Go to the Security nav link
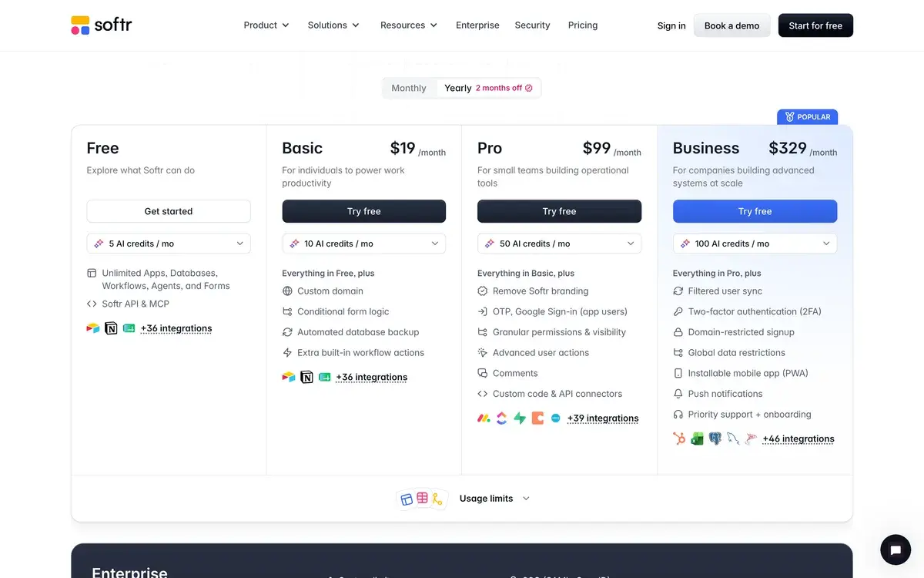This screenshot has height=578, width=924. 532,25
